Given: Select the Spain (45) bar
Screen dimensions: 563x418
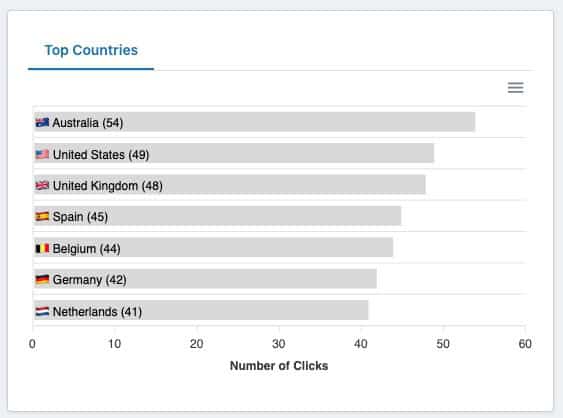Looking at the screenshot, I should pos(217,216).
